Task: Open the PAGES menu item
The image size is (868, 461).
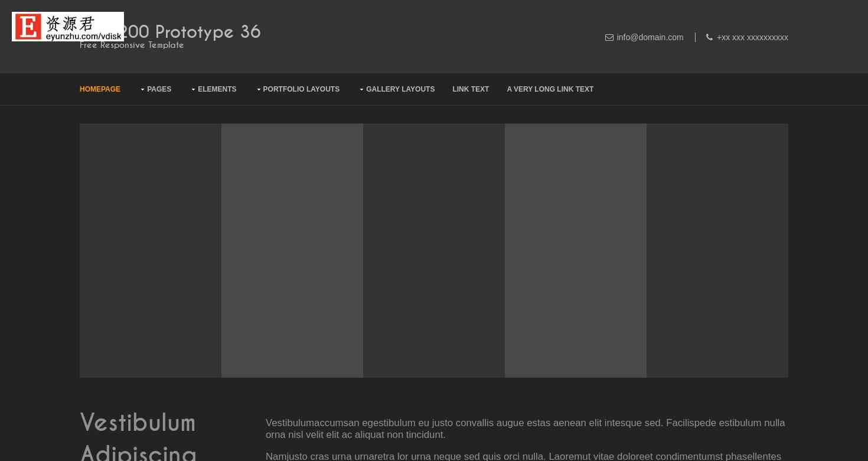Action: pos(159,89)
